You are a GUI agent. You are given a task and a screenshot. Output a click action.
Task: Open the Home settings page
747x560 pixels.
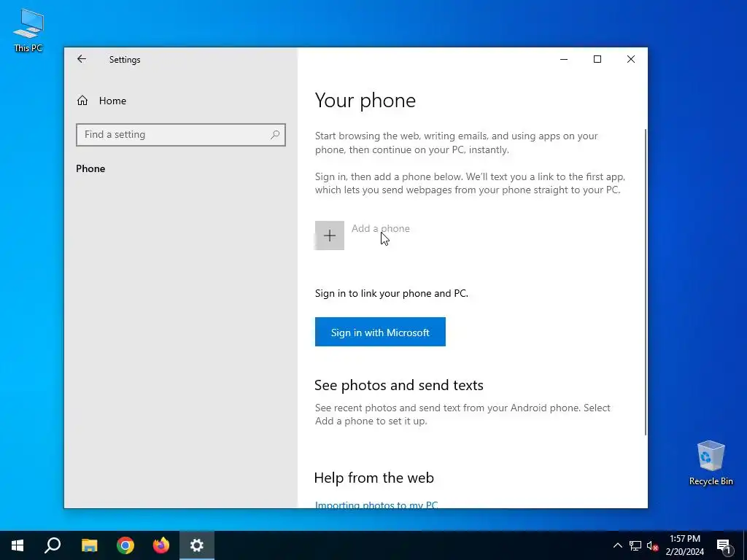tap(101, 101)
